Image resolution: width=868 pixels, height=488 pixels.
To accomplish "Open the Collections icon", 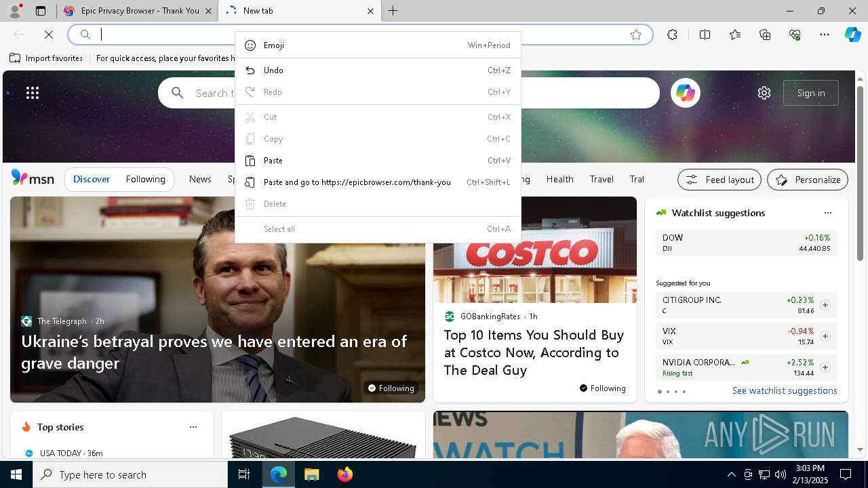I will pos(765,35).
